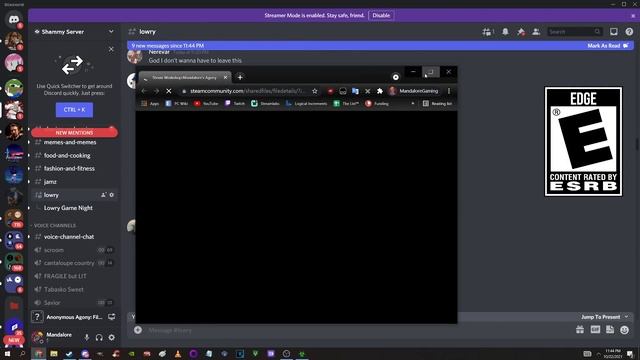Open the Nitro gift icon
Screen dimensions: 640x360
[580, 330]
